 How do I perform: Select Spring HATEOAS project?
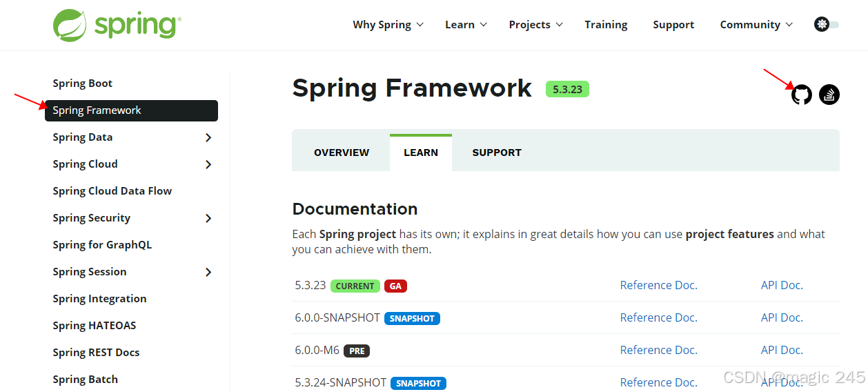[94, 326]
